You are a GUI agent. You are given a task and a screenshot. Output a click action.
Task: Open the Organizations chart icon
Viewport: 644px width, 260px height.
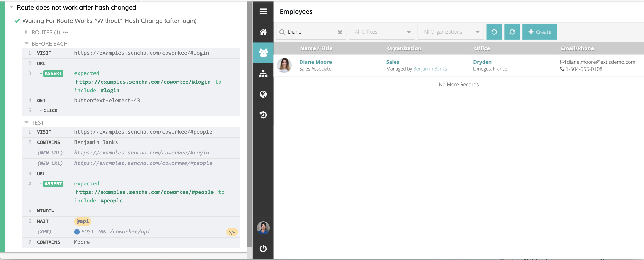coord(263,74)
